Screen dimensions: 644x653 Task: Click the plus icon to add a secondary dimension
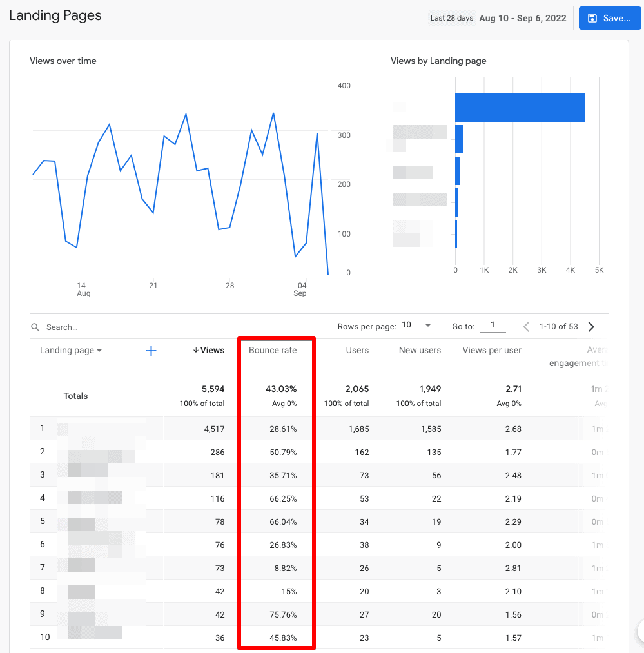point(151,350)
